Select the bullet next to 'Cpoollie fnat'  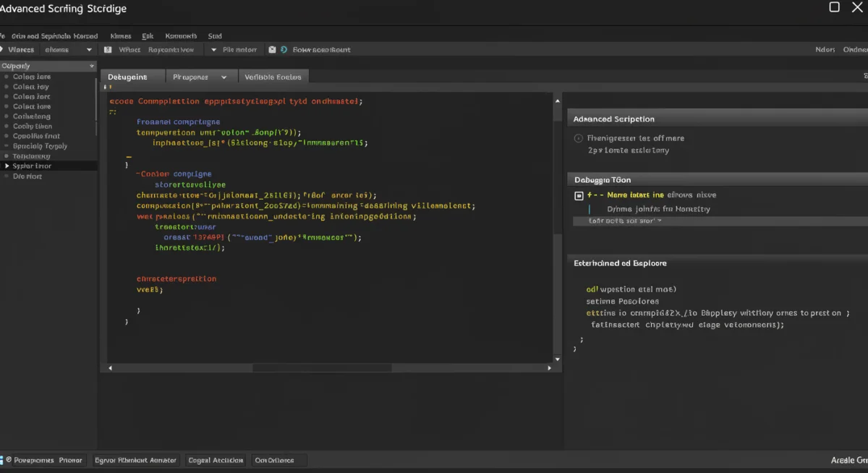click(x=7, y=136)
